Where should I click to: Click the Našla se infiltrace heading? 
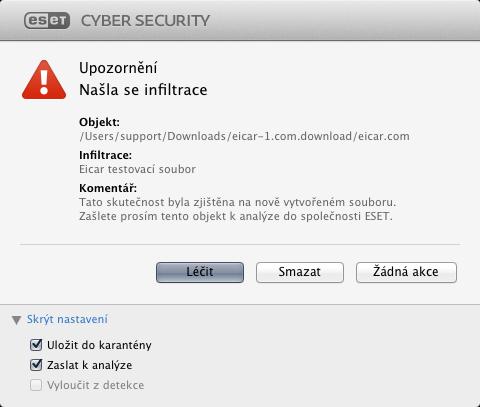[x=143, y=90]
